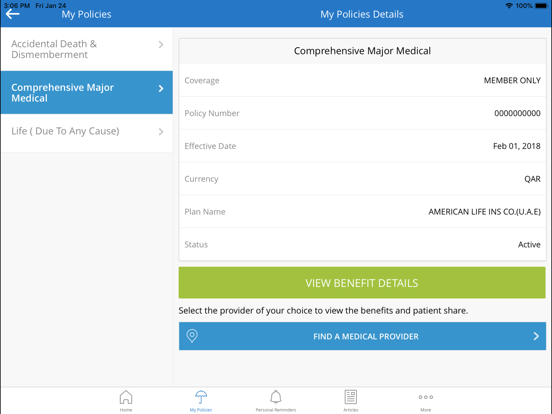Click the Policy Number label
Image resolution: width=552 pixels, height=414 pixels.
(x=212, y=113)
